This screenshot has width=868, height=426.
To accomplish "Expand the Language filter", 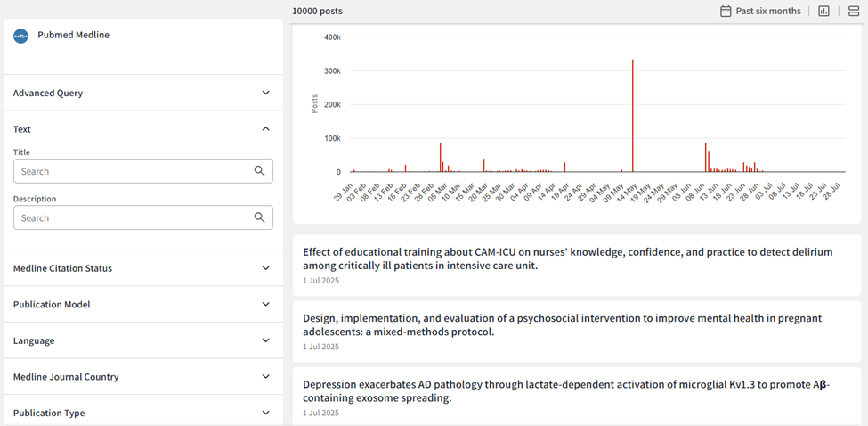I will click(265, 340).
